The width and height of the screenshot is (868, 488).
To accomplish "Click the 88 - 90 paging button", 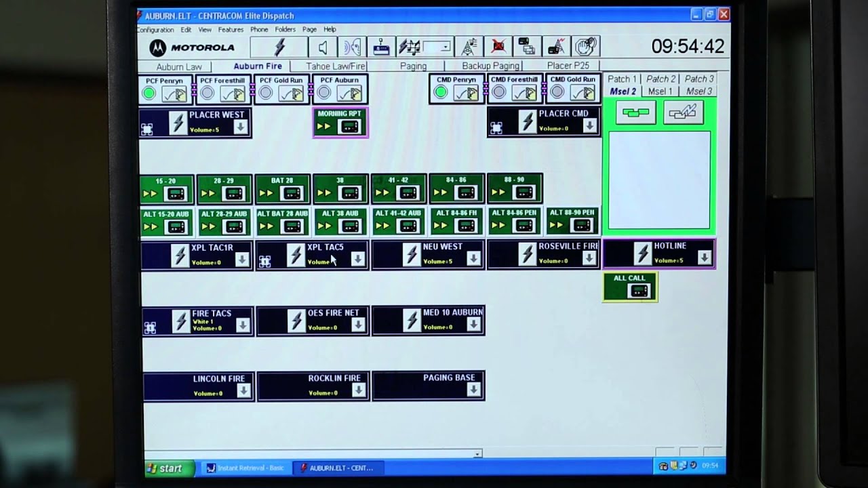I will point(515,188).
